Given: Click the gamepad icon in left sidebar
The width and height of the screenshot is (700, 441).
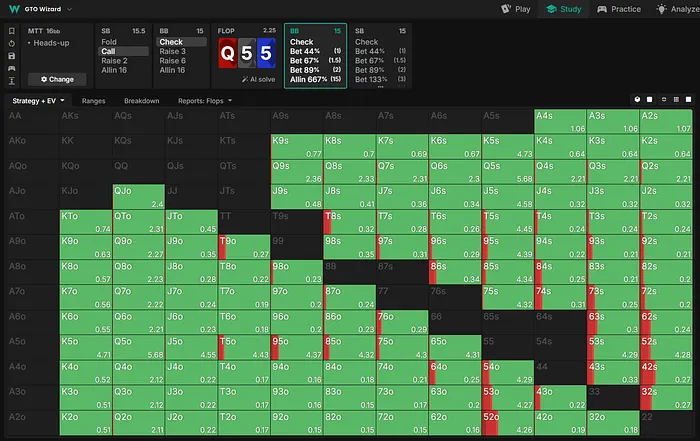Looking at the screenshot, I should (x=10, y=67).
